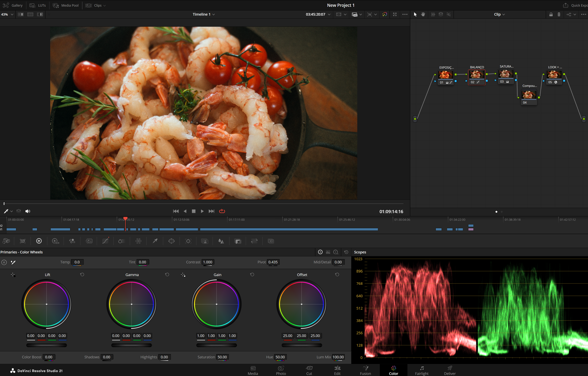Open the Color Match palette
The image size is (588, 376).
23,241
